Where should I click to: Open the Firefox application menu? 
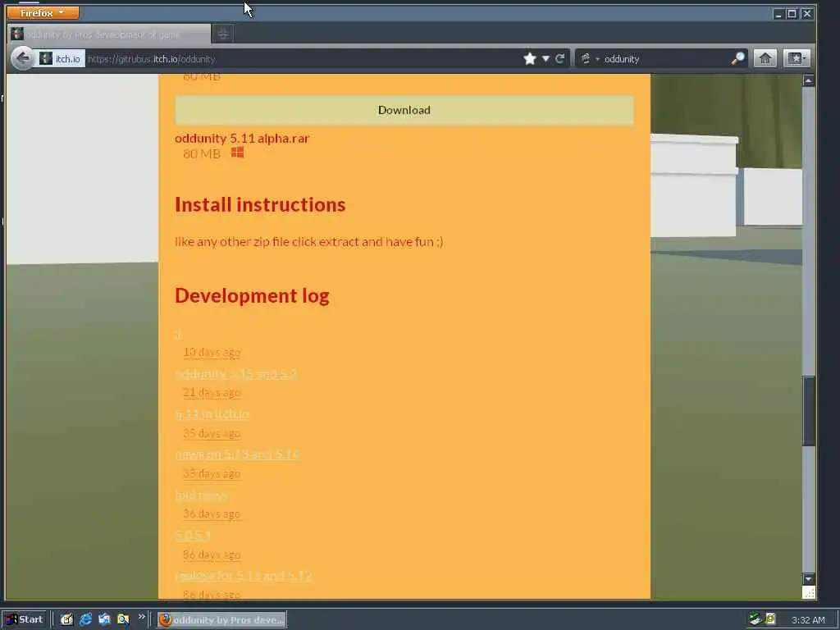click(x=43, y=12)
